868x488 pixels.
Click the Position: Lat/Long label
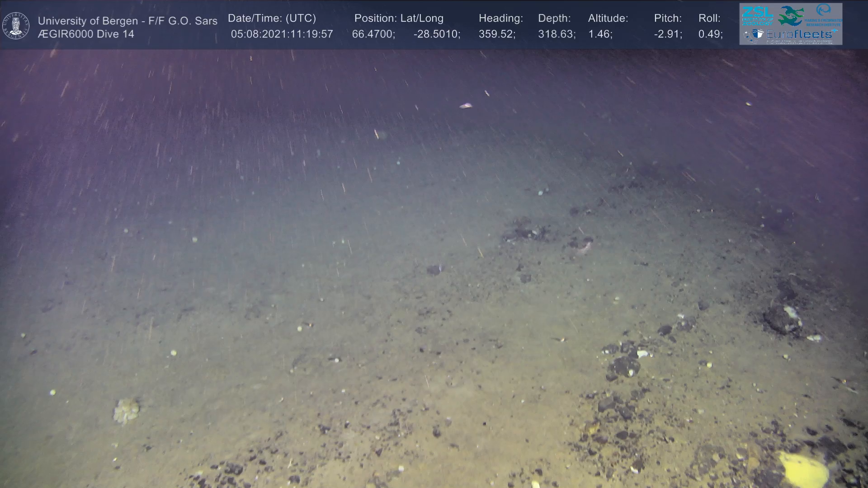pos(399,19)
